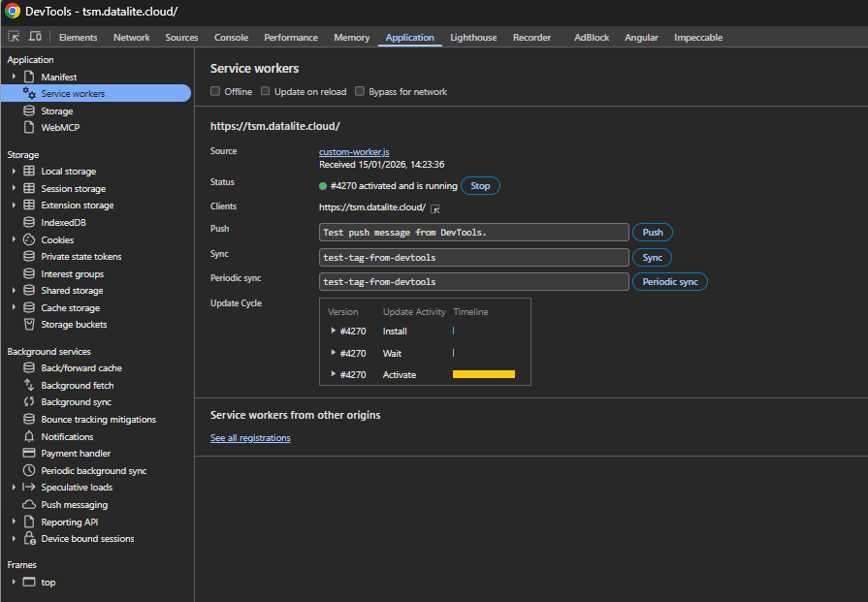Click the Background fetch arrows icon
The height and width of the screenshot is (602, 868).
(x=29, y=385)
